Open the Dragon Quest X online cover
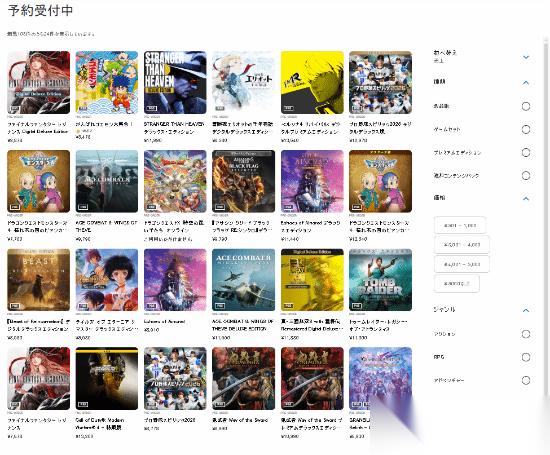Viewport: 550px width, 455px height. click(175, 181)
